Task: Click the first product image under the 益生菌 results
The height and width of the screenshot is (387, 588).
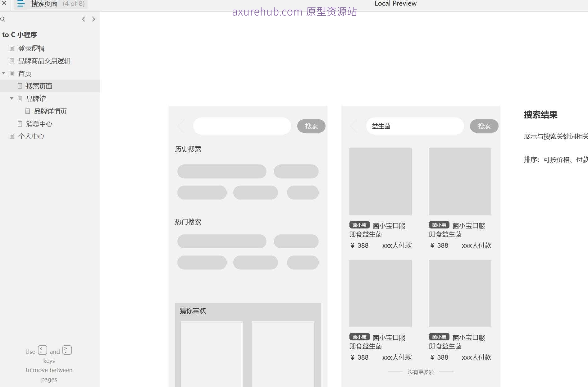Action: coord(381,182)
